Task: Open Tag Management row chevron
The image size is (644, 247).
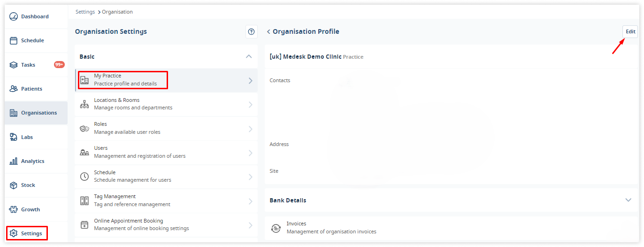Action: point(251,201)
